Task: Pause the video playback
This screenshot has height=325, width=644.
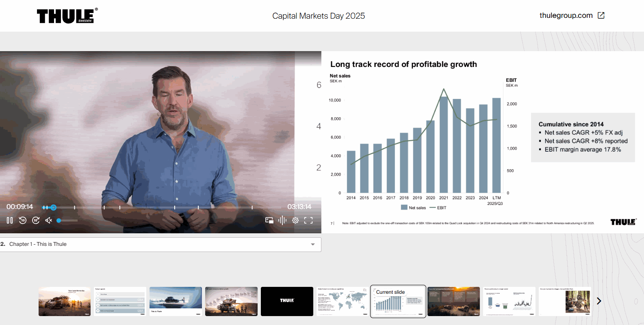Action: pos(10,220)
